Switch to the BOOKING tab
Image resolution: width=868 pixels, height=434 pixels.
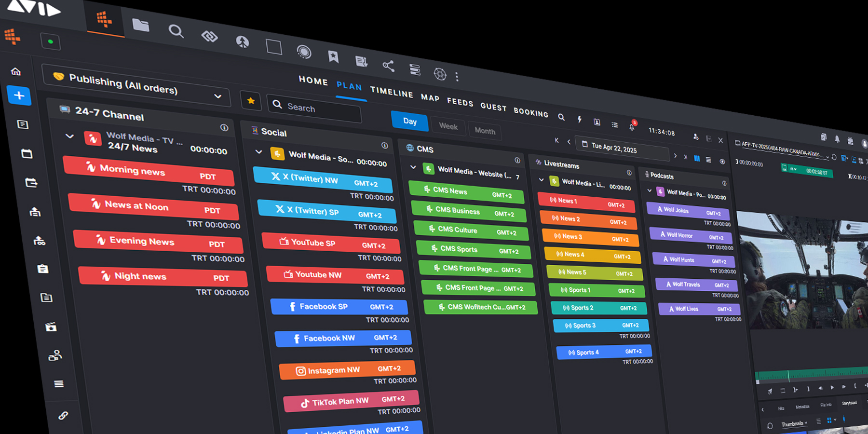point(531,112)
